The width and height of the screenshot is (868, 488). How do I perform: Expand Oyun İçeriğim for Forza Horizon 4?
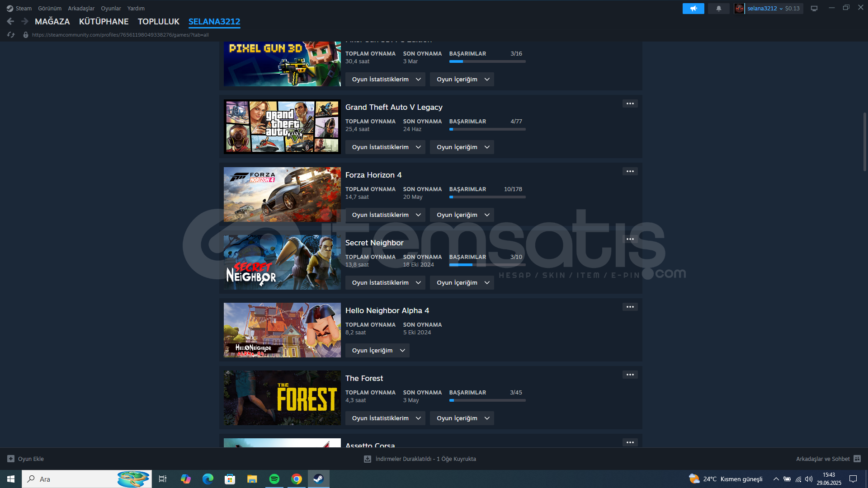tap(462, 215)
